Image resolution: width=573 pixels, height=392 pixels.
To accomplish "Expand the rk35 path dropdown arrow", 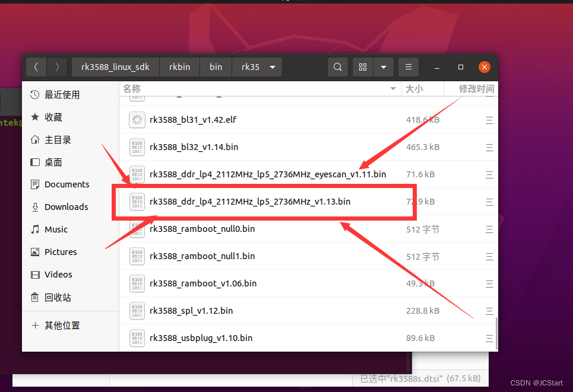I will [273, 67].
